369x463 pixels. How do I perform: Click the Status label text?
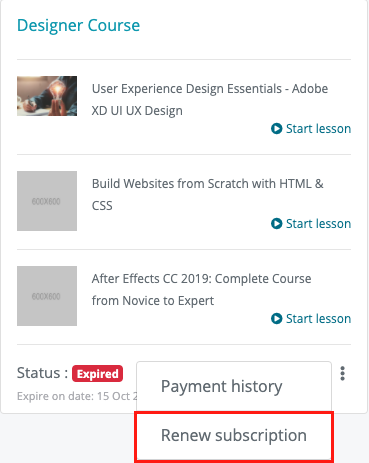pos(43,373)
